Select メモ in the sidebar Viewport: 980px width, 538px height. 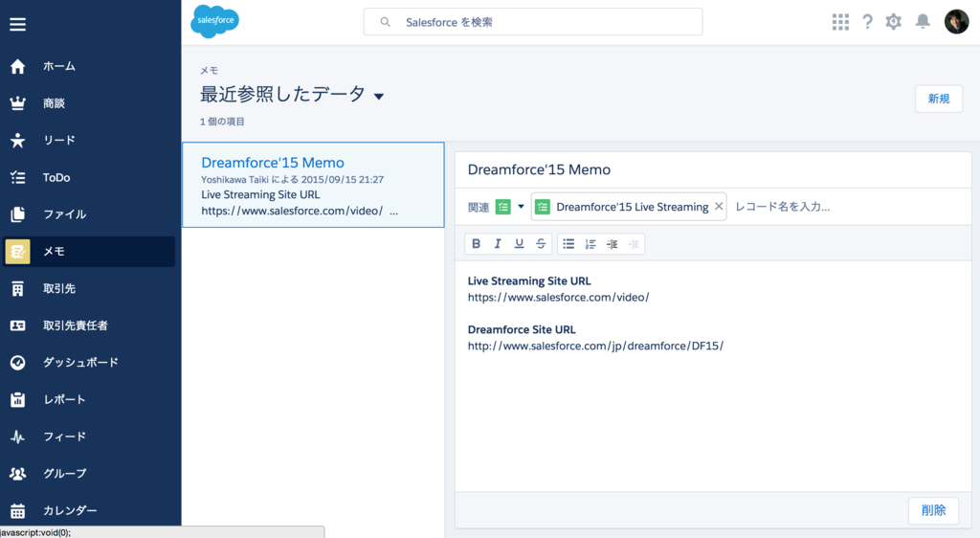89,251
